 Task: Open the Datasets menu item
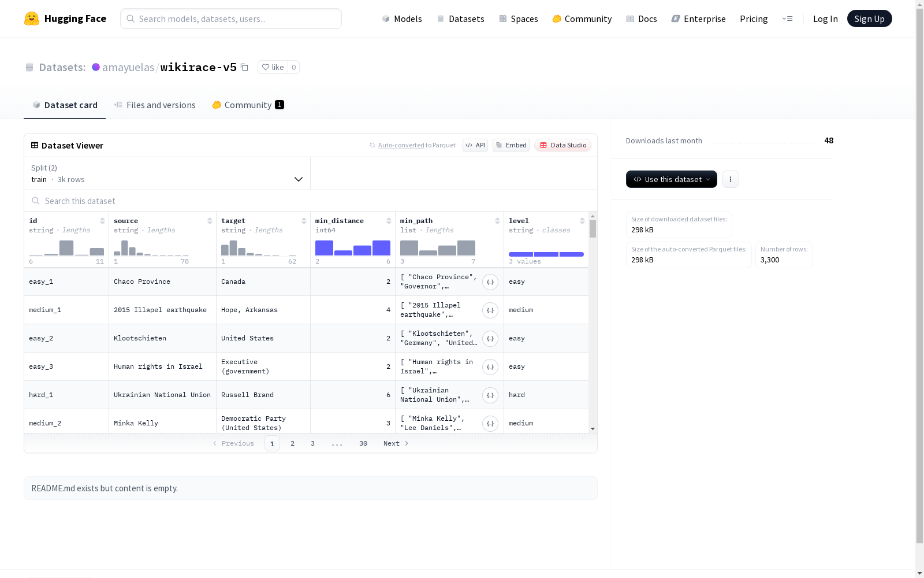[460, 18]
